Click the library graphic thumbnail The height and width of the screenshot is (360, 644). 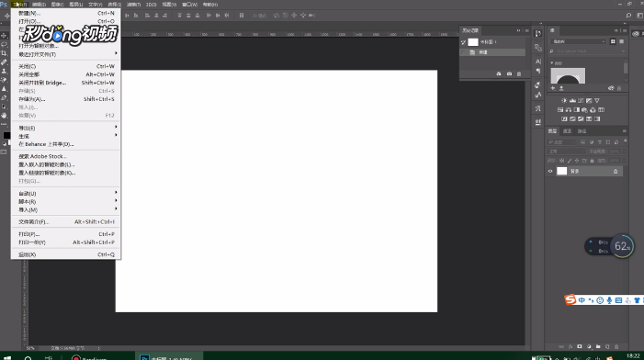tap(568, 76)
